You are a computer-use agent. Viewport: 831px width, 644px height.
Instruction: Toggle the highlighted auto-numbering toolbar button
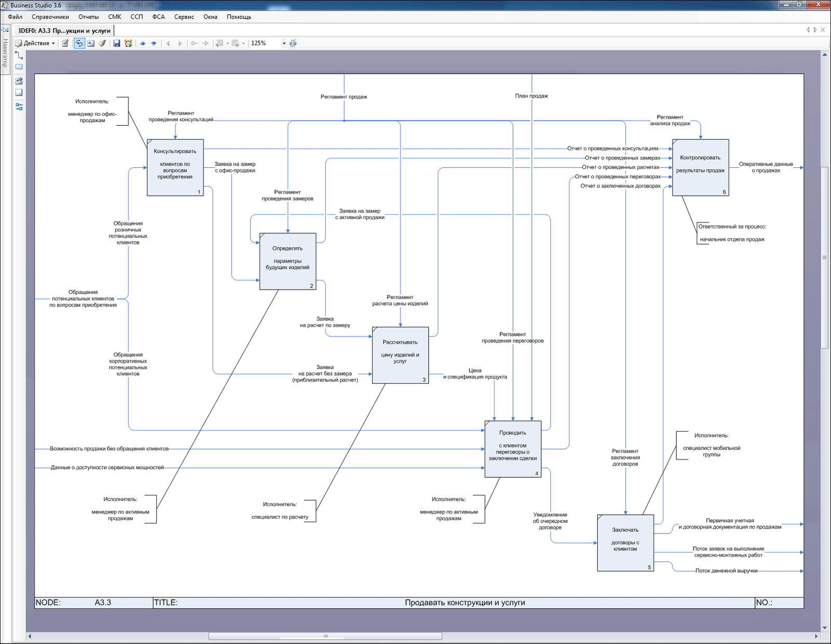(79, 44)
